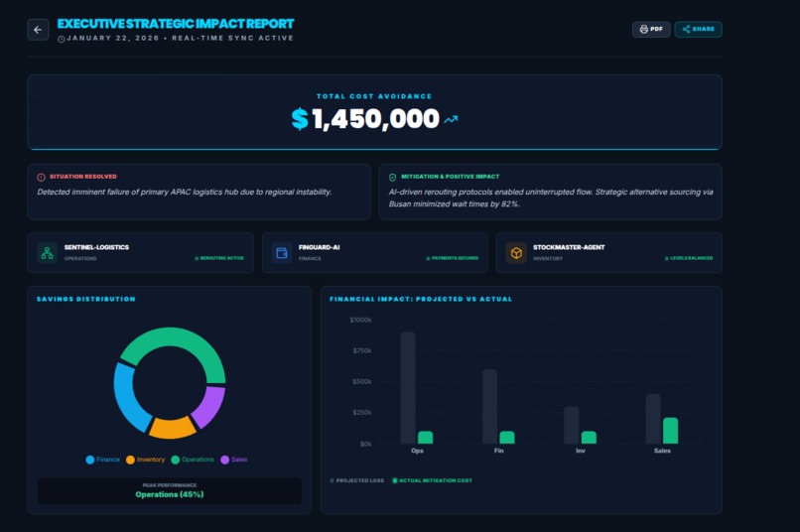Open the Finguard-AI wallet icon
Viewport: 800px width, 532px height.
click(282, 252)
